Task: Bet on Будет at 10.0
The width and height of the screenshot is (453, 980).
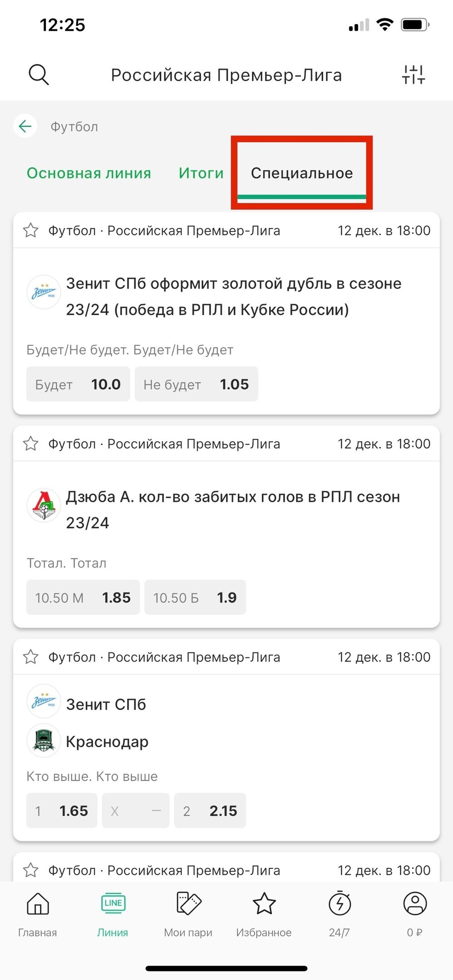Action: (78, 384)
